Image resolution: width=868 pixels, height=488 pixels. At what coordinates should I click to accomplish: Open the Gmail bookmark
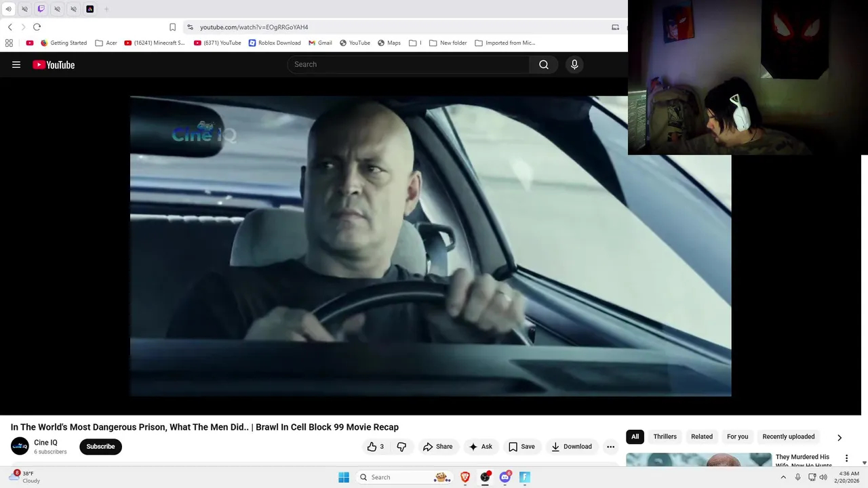click(320, 43)
